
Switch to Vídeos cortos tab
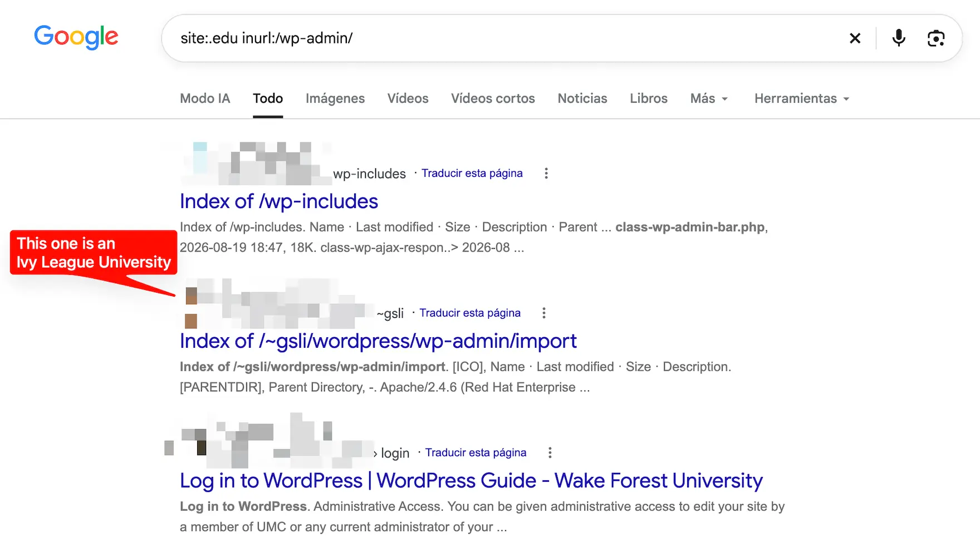pyautogui.click(x=493, y=98)
